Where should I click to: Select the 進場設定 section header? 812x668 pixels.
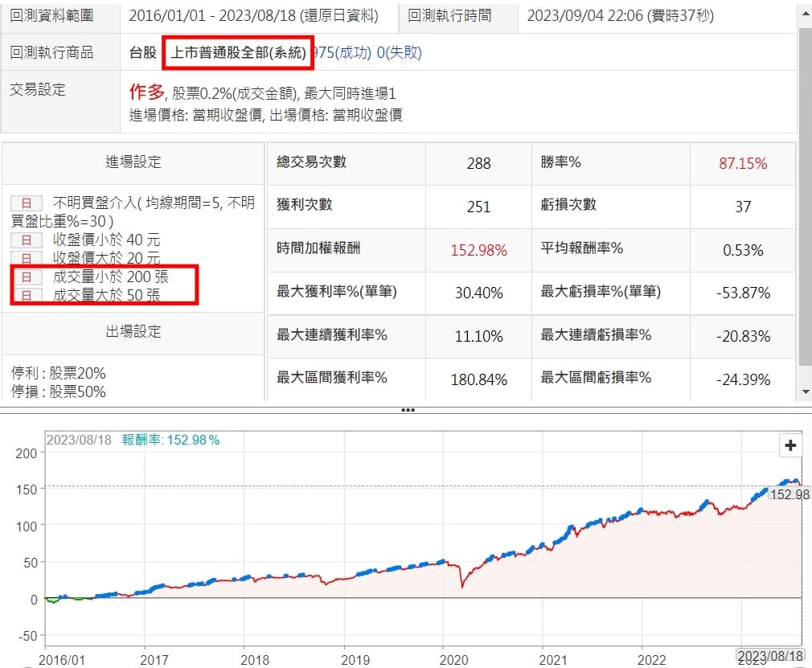pos(133,162)
